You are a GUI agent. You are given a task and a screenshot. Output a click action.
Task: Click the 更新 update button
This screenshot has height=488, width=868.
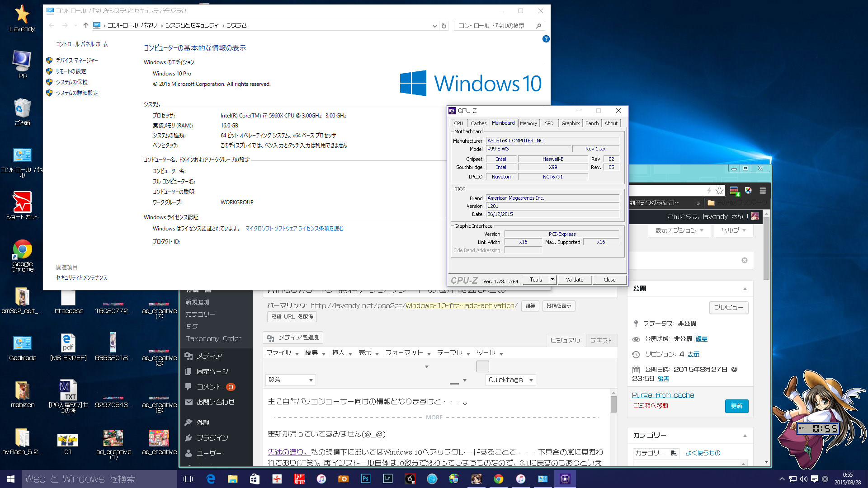(x=736, y=406)
